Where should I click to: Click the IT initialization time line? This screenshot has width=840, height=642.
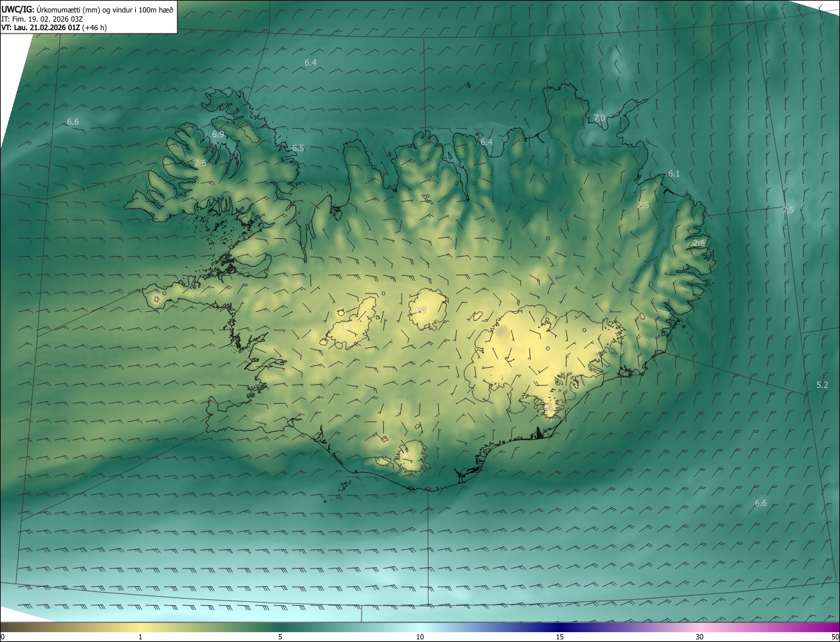click(x=42, y=18)
